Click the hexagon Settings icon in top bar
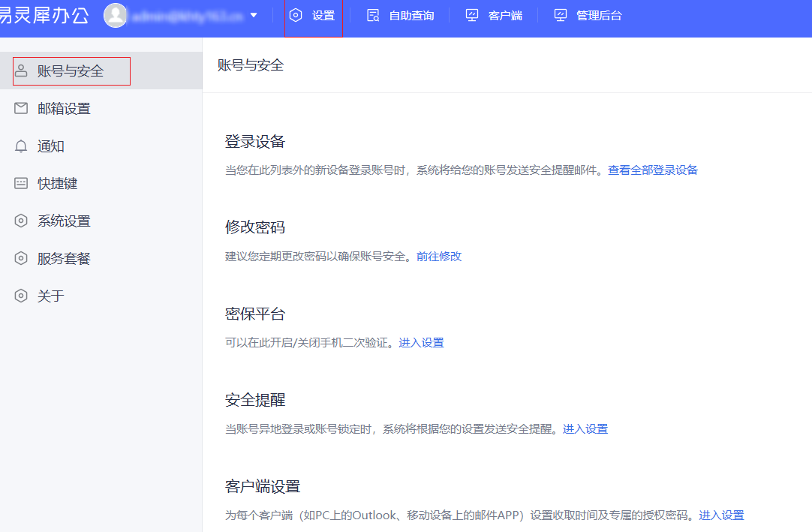 click(296, 16)
